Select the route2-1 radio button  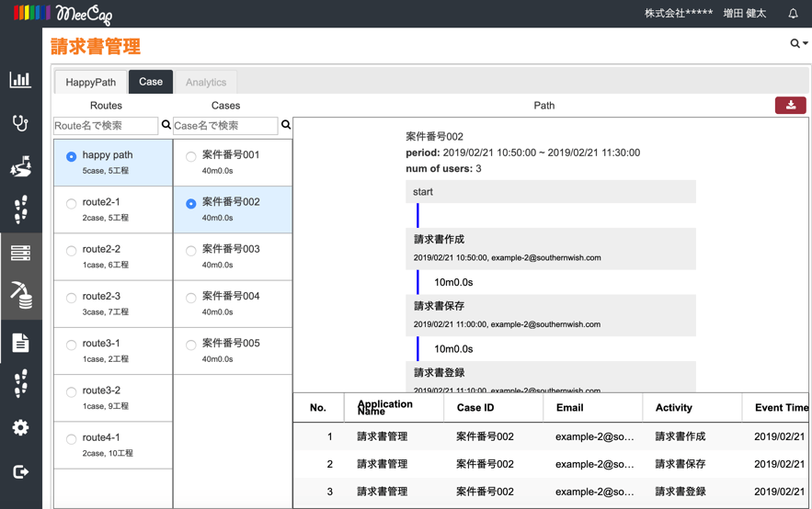(x=72, y=203)
